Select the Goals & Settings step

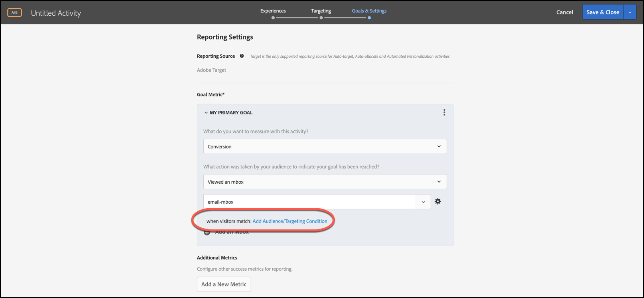[369, 11]
